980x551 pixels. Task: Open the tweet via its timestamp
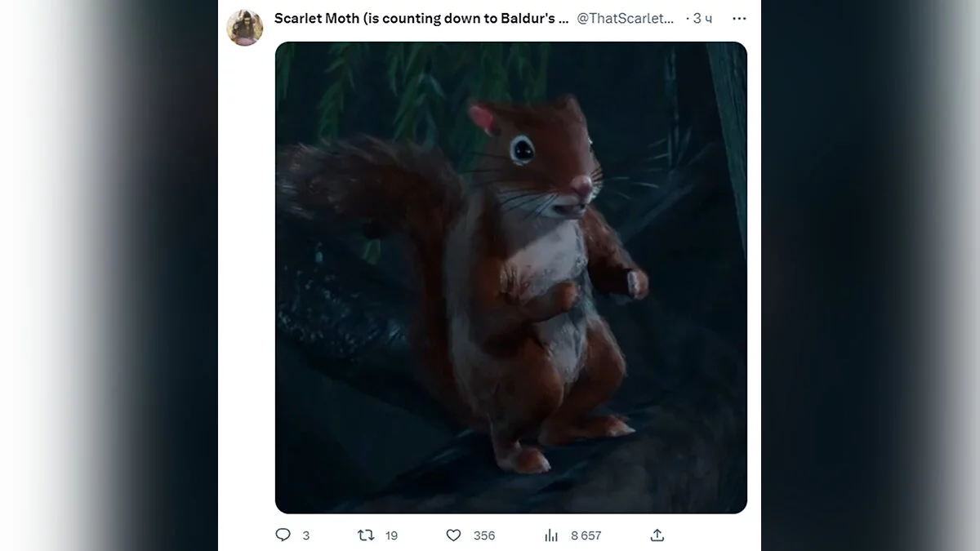click(x=702, y=18)
